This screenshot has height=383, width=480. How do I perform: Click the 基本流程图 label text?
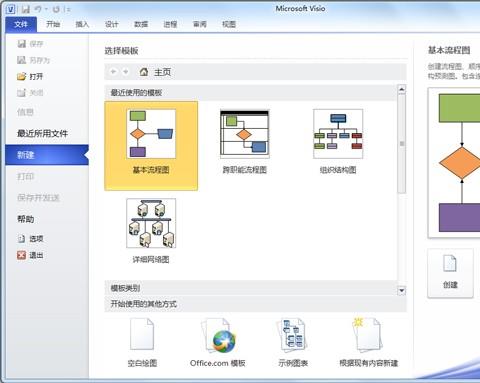[x=151, y=170]
